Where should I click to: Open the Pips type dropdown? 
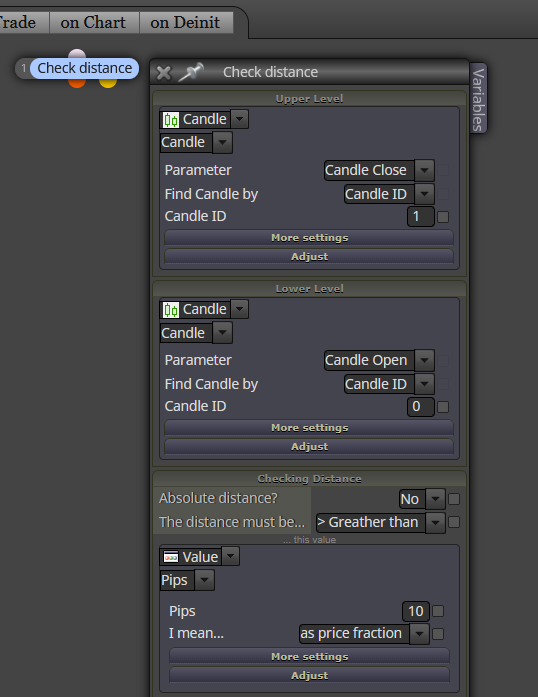pyautogui.click(x=205, y=580)
